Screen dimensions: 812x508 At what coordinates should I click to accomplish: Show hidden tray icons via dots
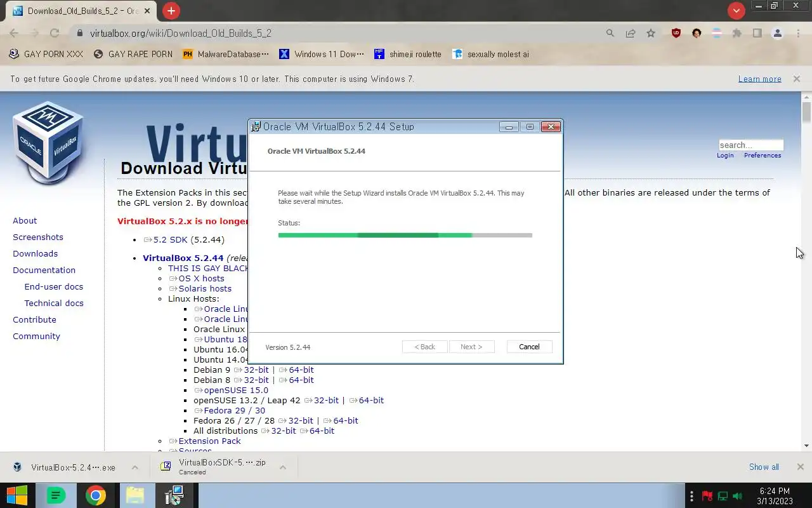point(691,496)
